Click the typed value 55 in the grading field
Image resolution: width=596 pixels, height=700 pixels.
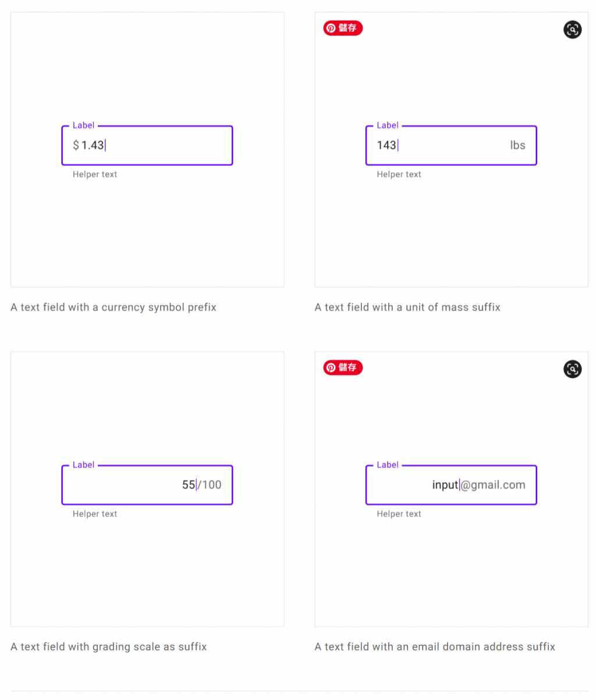188,485
